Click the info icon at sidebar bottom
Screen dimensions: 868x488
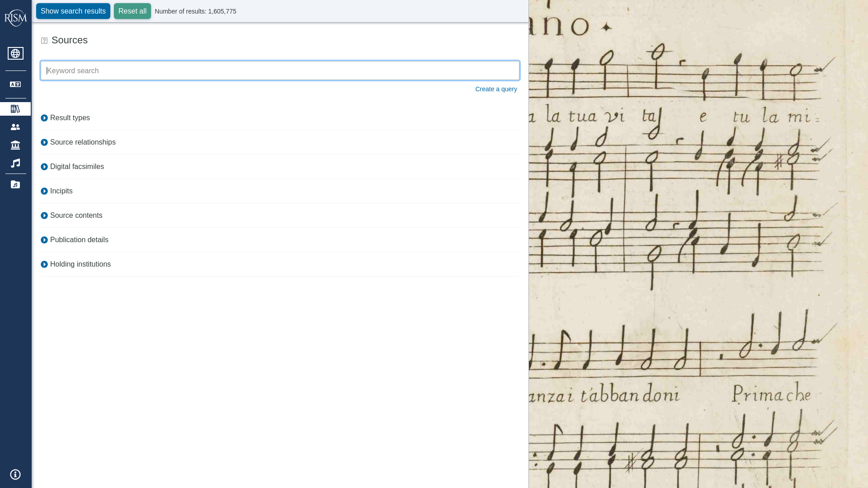15,474
